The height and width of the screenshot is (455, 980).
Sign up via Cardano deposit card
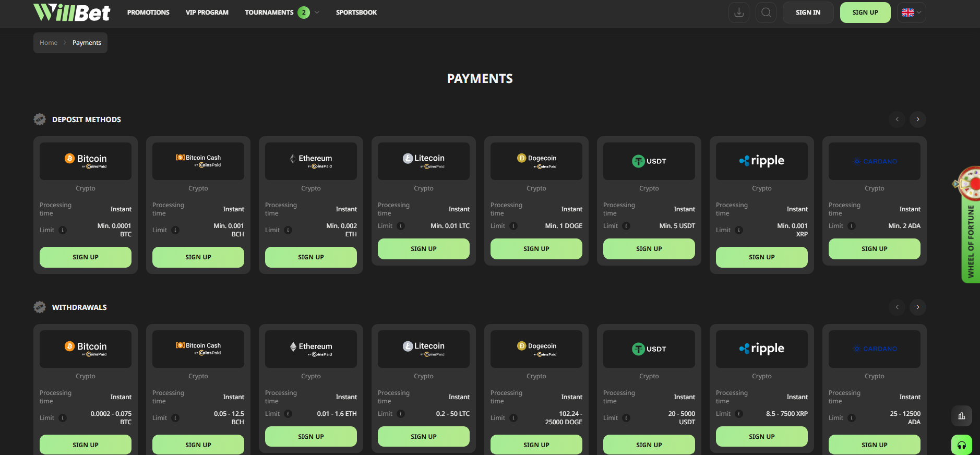(875, 249)
